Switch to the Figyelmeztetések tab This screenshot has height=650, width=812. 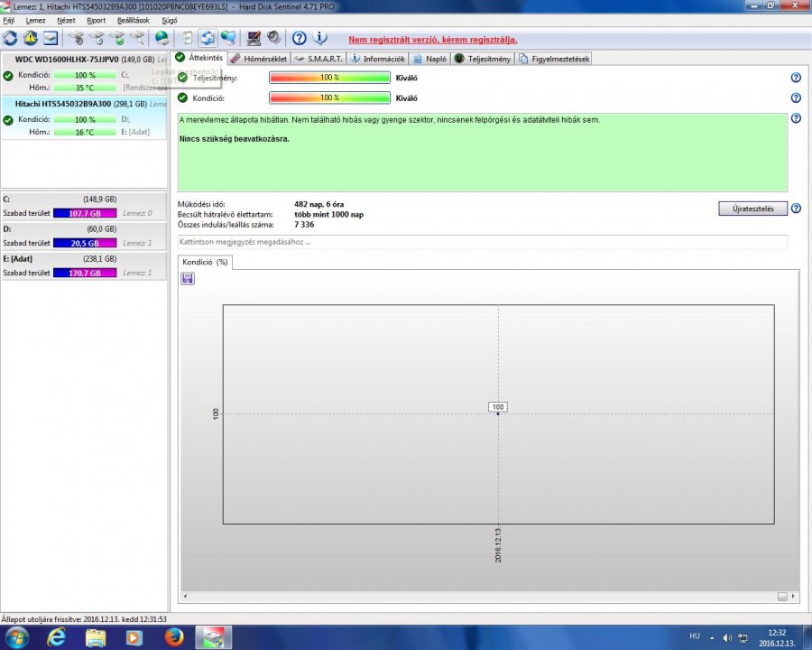(554, 59)
